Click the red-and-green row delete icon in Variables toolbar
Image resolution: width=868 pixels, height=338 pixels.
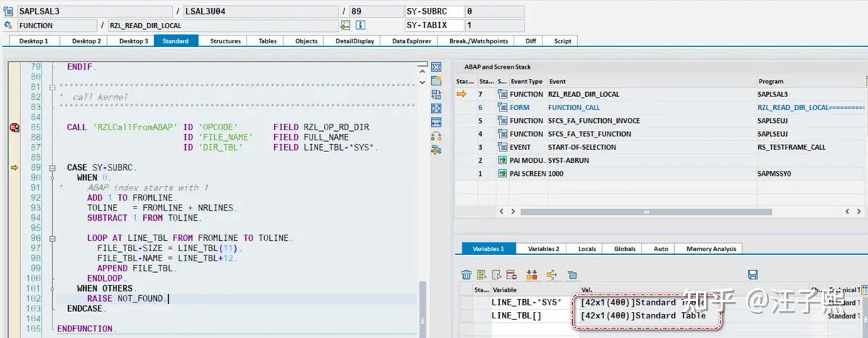coord(511,274)
